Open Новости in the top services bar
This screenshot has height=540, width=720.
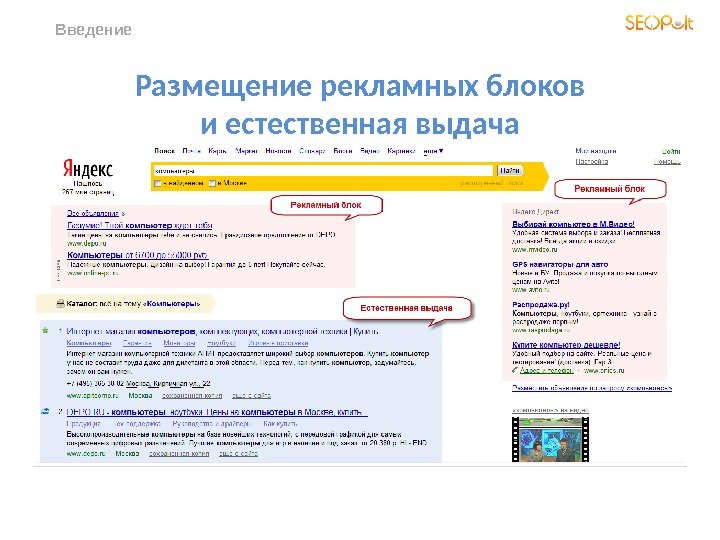click(x=278, y=151)
